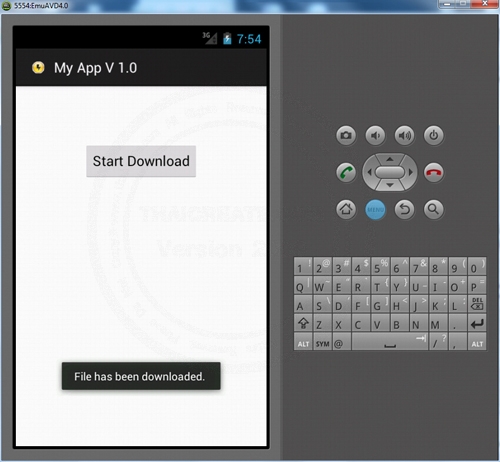
Task: Lower volume with the volume down button
Action: (375, 135)
